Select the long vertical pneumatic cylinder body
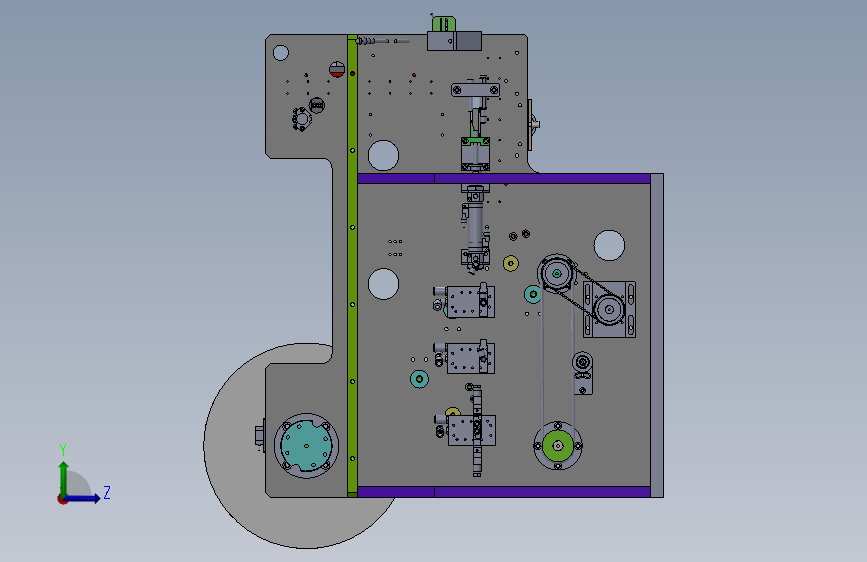Image resolution: width=867 pixels, height=562 pixels. (x=475, y=228)
